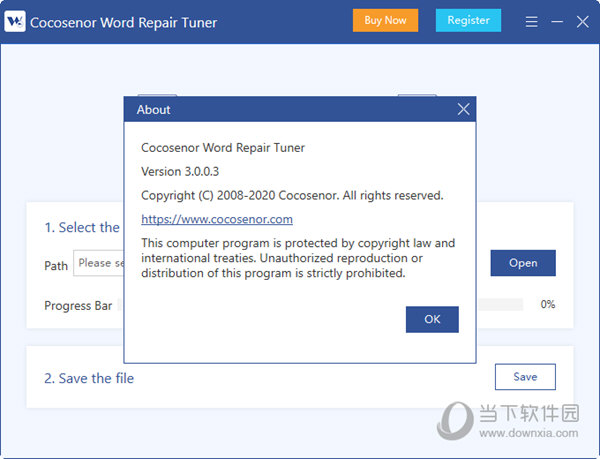Image resolution: width=600 pixels, height=459 pixels.
Task: Click the '1. Select the' heading
Action: [x=82, y=227]
